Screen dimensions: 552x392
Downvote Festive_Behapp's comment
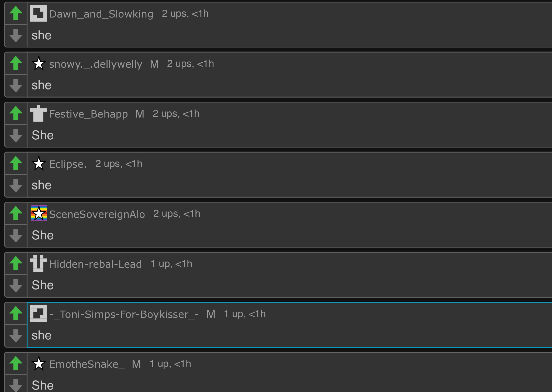tap(16, 136)
